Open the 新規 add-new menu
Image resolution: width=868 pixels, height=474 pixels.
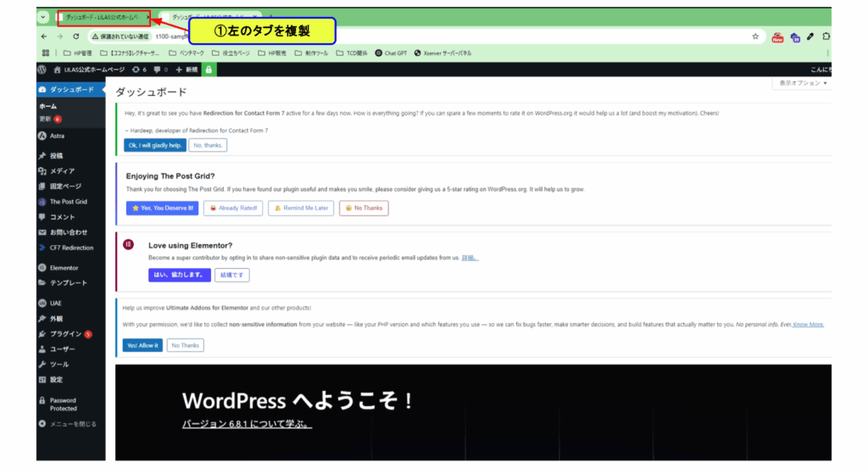point(186,70)
